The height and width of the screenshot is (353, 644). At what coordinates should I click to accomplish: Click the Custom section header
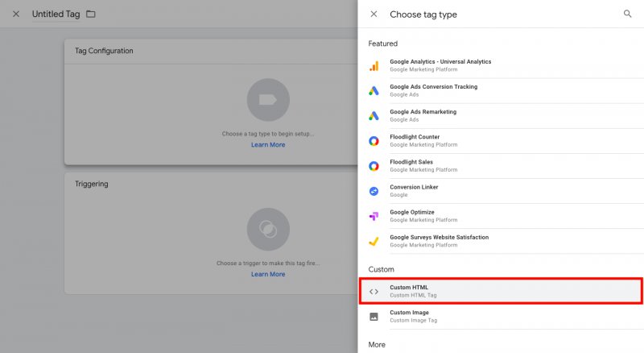pos(381,269)
